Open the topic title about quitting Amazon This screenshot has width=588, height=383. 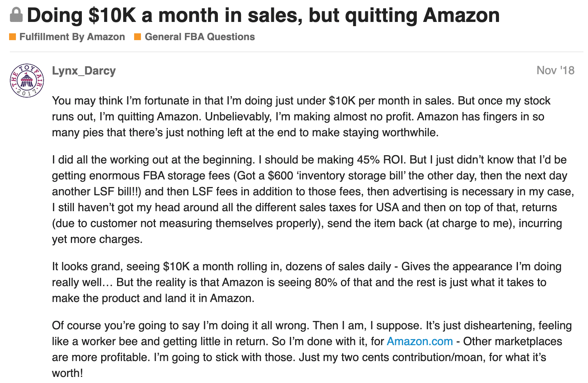(263, 15)
